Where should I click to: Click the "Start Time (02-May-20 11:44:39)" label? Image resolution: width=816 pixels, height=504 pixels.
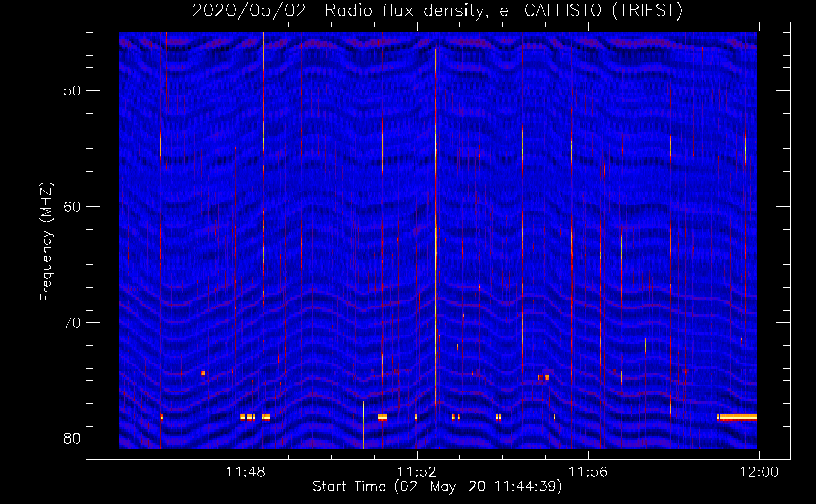tap(437, 487)
